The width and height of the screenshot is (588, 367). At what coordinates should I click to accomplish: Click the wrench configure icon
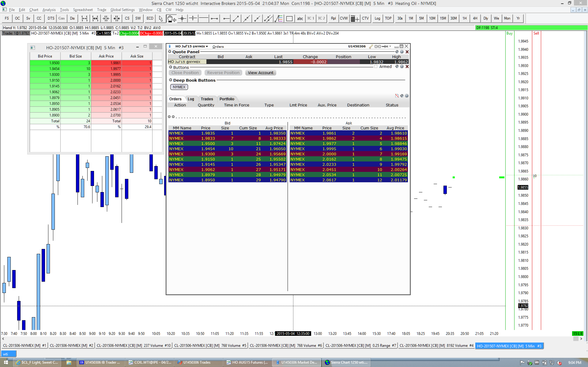click(371, 46)
